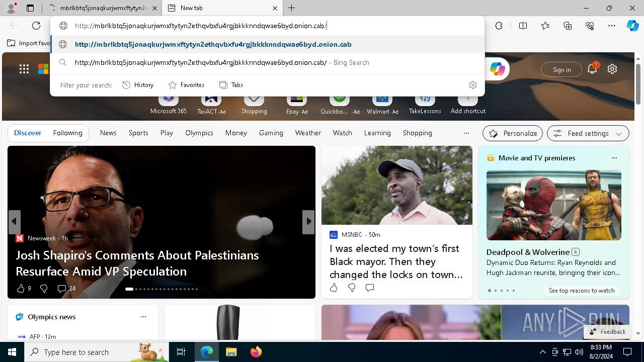This screenshot has width=644, height=362.
Task: Select the Bing Search suggestion
Action: [x=268, y=62]
